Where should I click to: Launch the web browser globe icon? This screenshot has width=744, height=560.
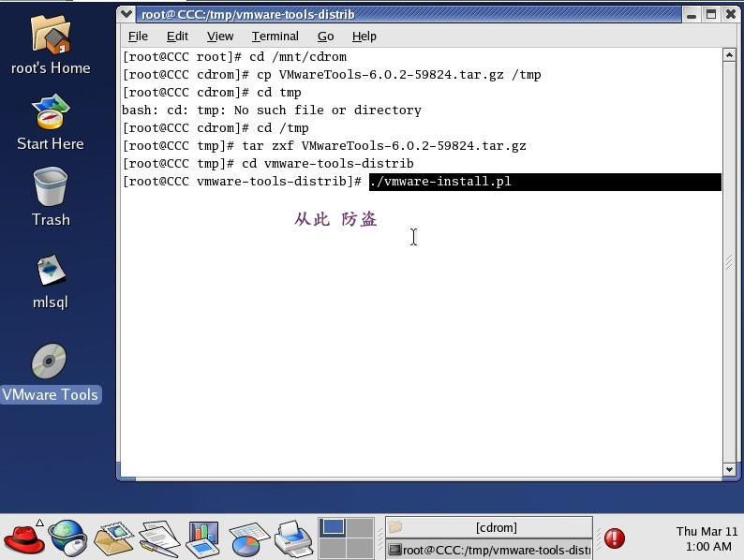point(67,538)
